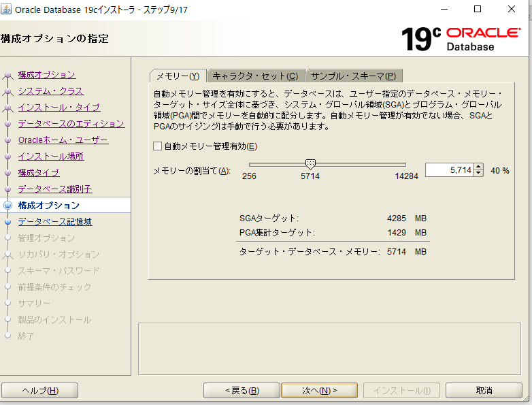Screen dimensions: 532x405
Task: Open help with the ヘルプ(H) button
Action: [40, 390]
